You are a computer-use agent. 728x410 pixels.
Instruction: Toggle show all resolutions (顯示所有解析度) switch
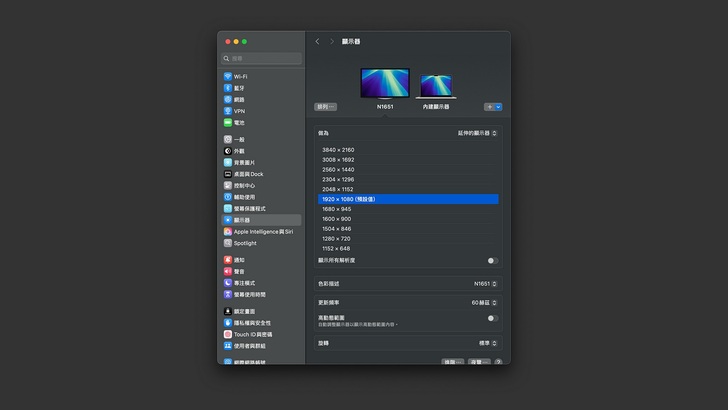pyautogui.click(x=492, y=260)
